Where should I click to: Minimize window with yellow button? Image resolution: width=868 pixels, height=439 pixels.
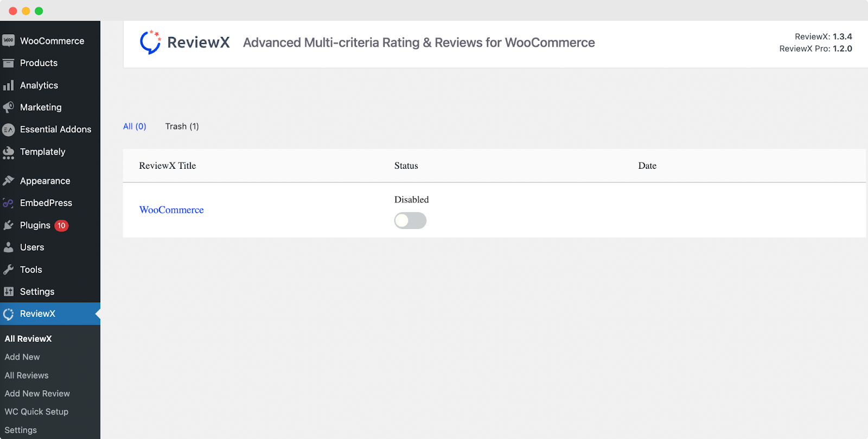coord(26,11)
